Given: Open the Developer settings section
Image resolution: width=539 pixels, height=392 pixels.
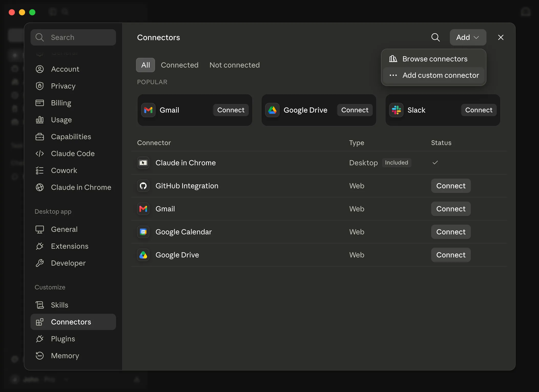Looking at the screenshot, I should click(73, 263).
